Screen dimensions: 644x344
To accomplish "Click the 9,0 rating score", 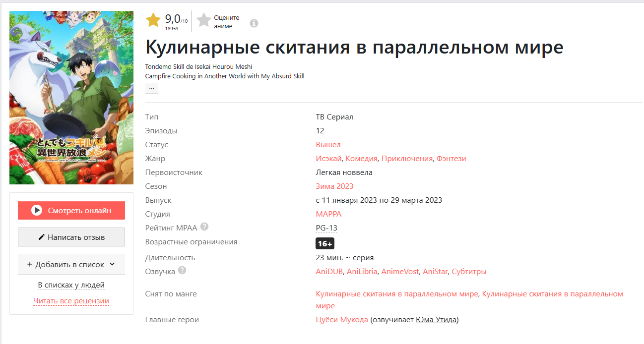I will coord(173,19).
